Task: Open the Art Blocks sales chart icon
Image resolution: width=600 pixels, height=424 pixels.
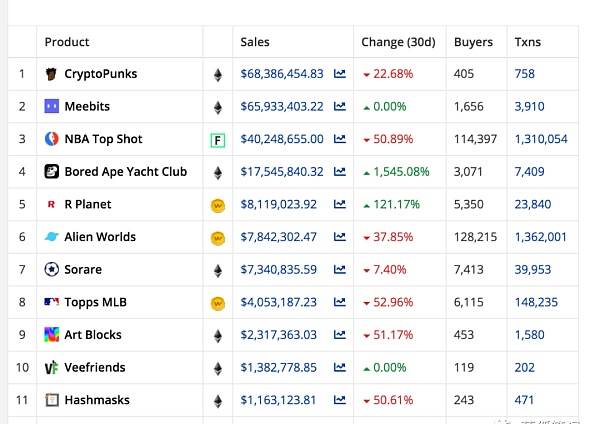Action: coord(339,335)
